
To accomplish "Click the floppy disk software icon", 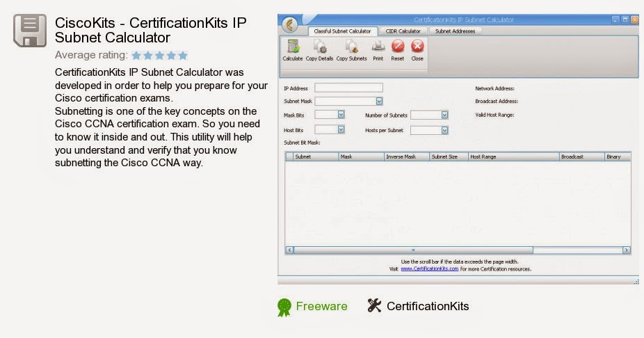I will tap(30, 31).
